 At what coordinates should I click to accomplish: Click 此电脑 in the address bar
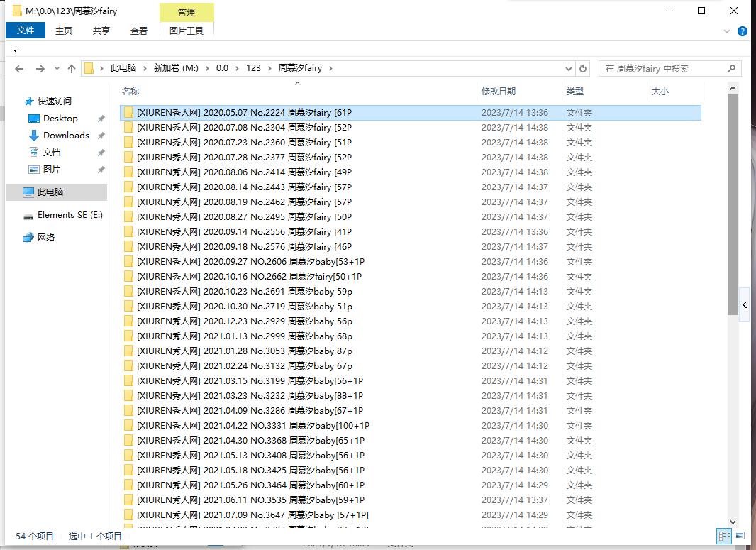(x=123, y=68)
